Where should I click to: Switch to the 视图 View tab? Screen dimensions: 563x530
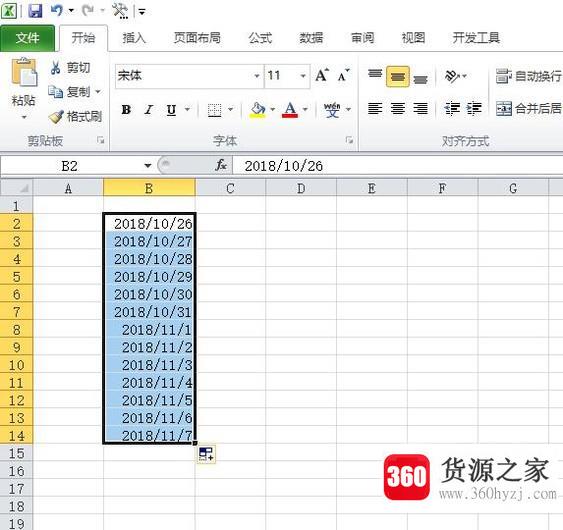(413, 38)
